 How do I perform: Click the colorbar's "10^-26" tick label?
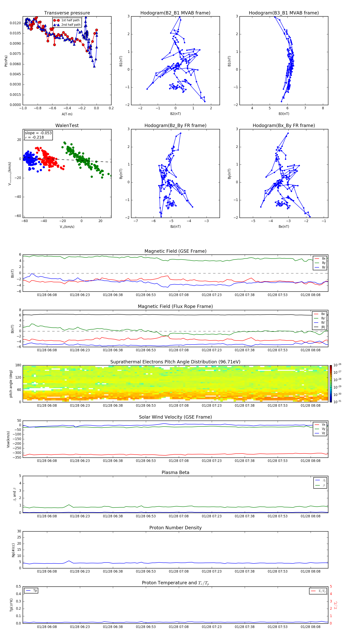pos(337,365)
